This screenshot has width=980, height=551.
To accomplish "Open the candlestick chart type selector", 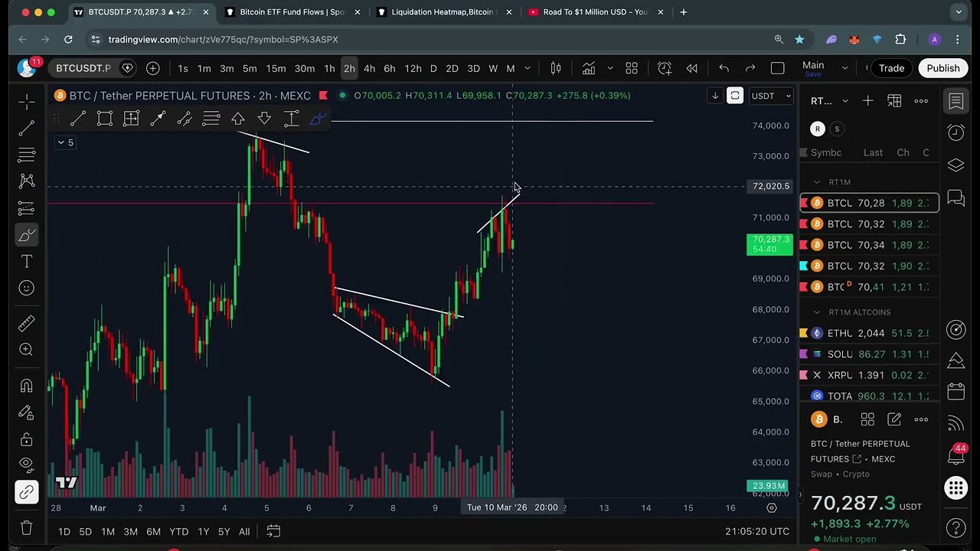I will (556, 68).
